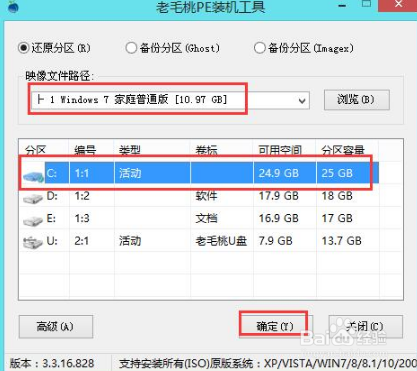
Task: Click the D: drive letter label
Action: tap(52, 196)
